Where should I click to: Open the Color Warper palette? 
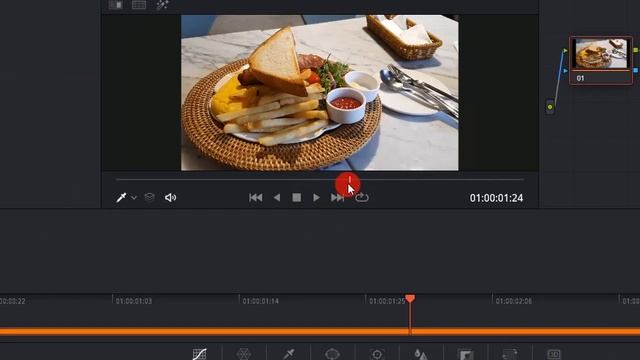pos(244,353)
